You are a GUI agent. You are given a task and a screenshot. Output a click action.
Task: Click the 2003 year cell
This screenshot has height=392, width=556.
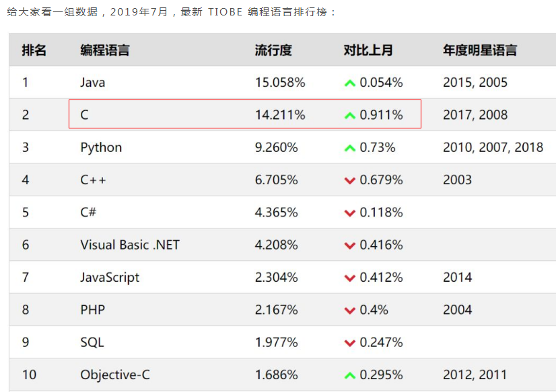458,180
